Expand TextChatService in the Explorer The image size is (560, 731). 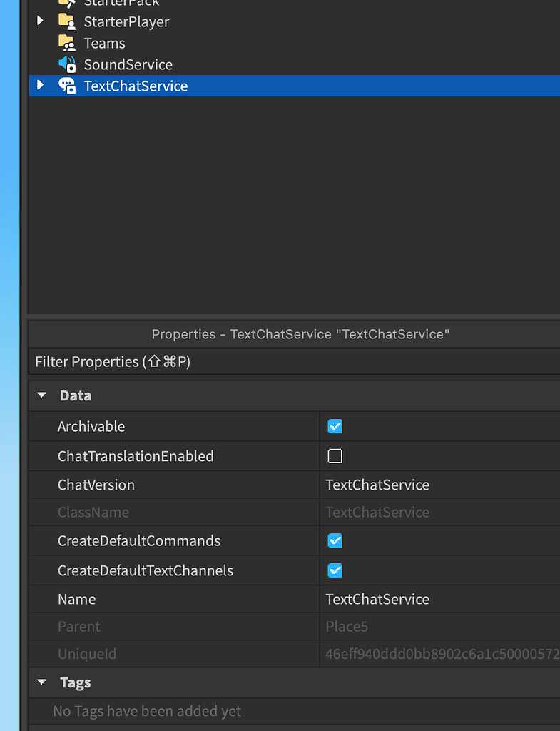[x=40, y=86]
